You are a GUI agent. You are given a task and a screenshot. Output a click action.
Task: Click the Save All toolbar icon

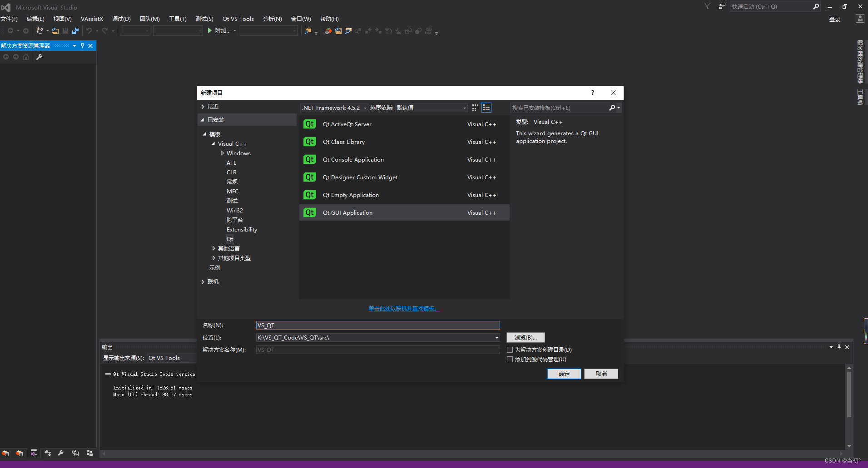tap(75, 30)
